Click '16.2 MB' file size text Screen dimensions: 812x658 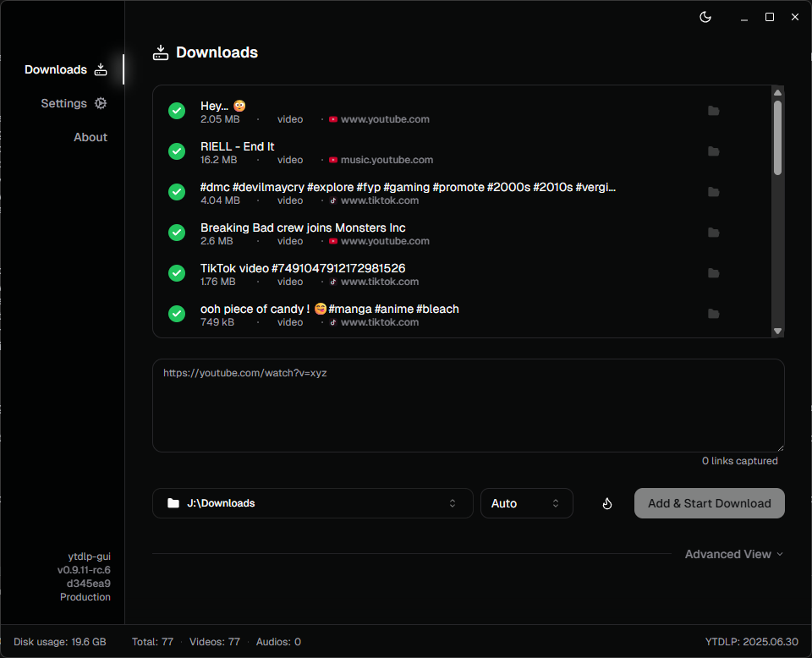(218, 160)
